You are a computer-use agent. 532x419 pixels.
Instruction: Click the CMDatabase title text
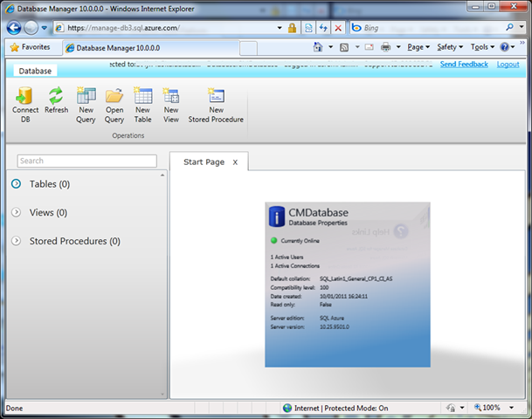tap(318, 212)
